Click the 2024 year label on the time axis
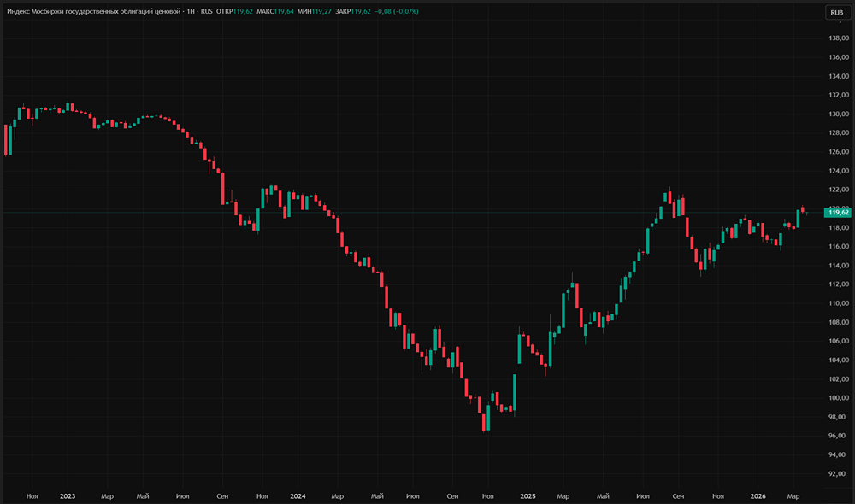This screenshot has width=855, height=504. click(x=298, y=496)
